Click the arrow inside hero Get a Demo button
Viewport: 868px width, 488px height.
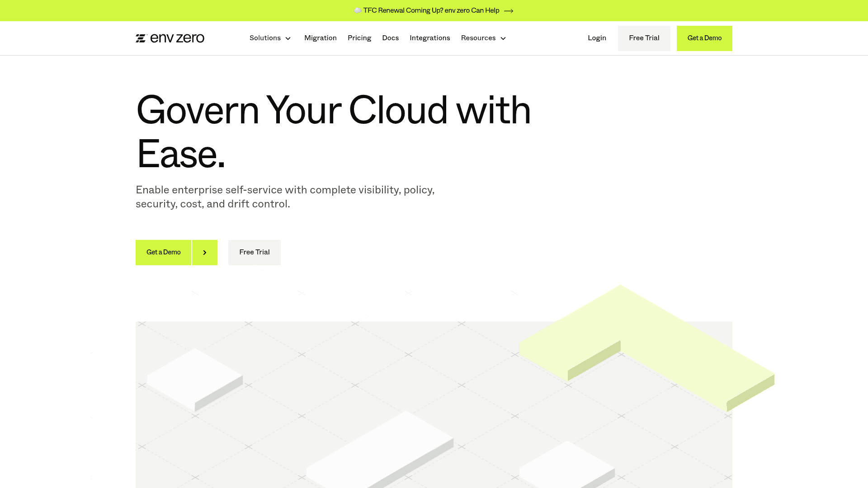(205, 252)
